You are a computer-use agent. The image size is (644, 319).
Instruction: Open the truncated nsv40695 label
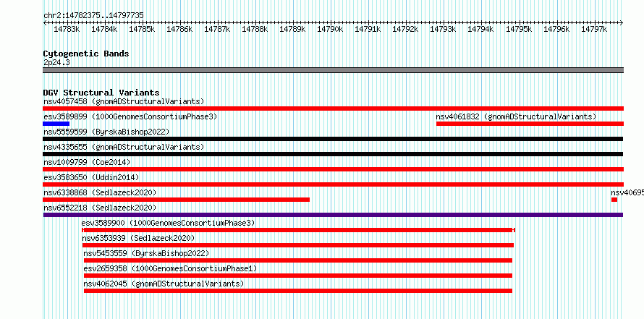(627, 192)
